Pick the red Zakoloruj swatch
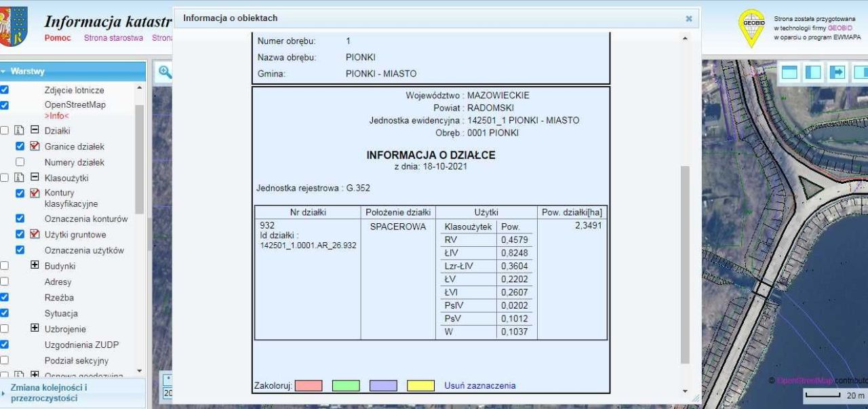Screen dimensions: 868x409 tap(309, 386)
